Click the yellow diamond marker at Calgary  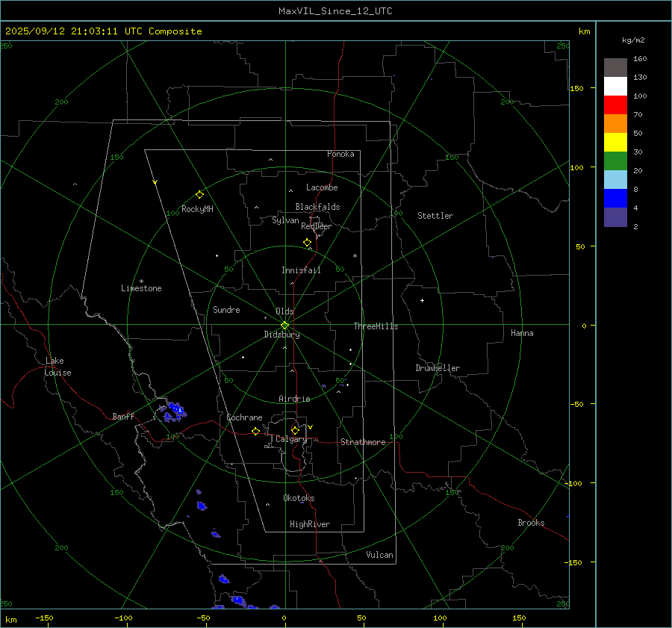(x=295, y=430)
